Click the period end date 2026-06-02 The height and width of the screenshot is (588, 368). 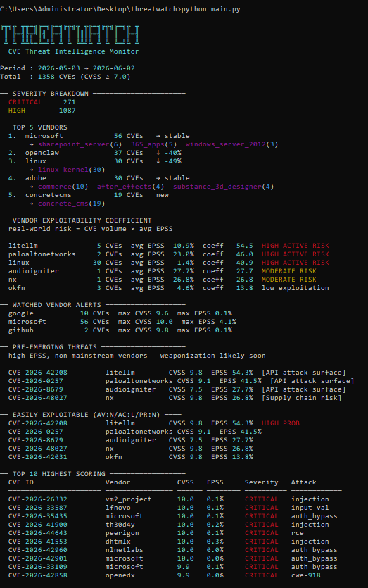pyautogui.click(x=113, y=68)
